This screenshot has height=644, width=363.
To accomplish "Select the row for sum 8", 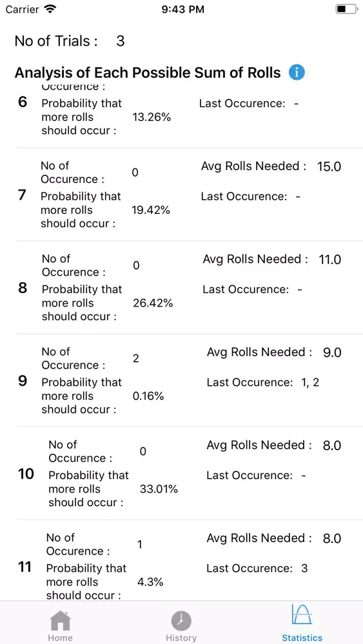I will 189,287.
